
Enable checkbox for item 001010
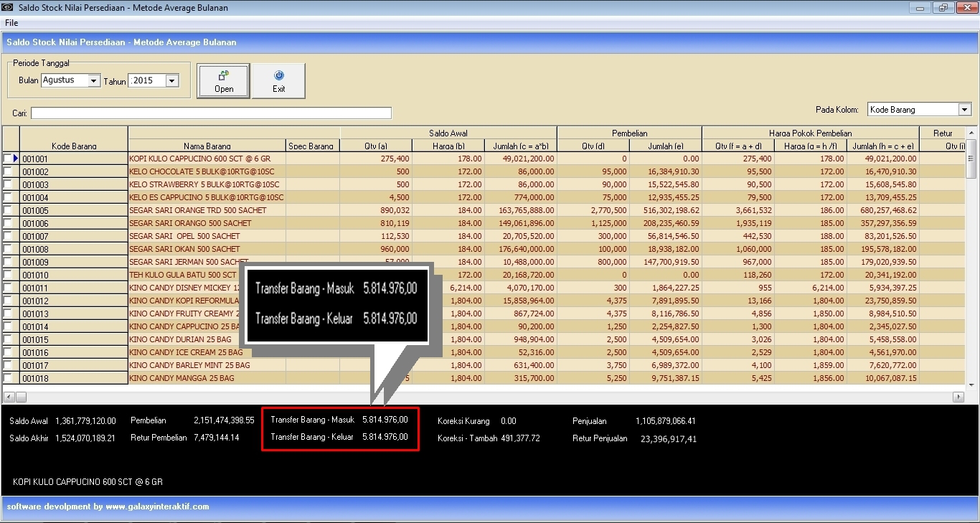[x=8, y=275]
